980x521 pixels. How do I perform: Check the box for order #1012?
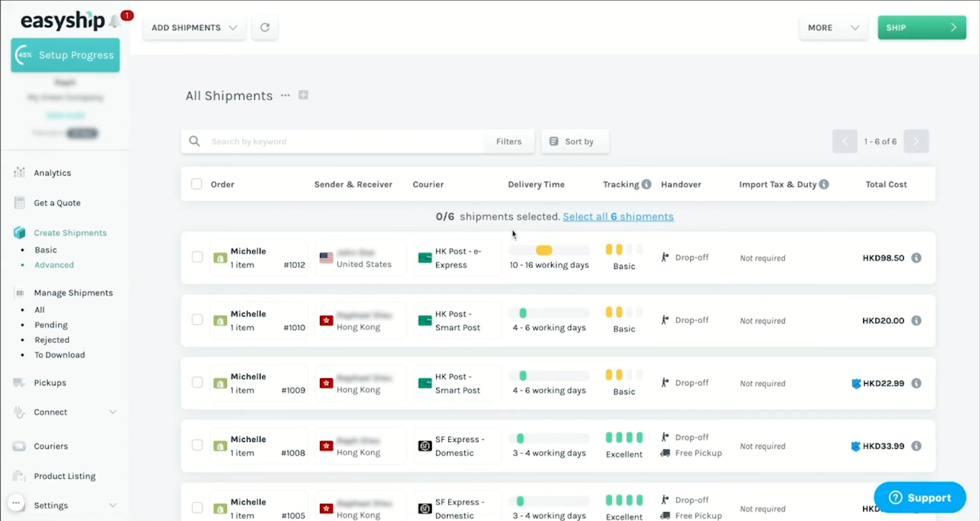[197, 257]
